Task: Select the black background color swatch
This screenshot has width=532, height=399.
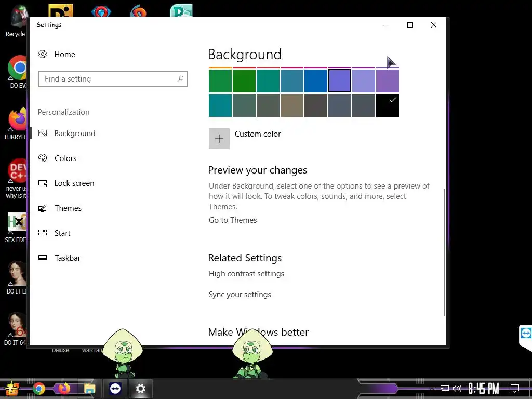Action: tap(388, 105)
